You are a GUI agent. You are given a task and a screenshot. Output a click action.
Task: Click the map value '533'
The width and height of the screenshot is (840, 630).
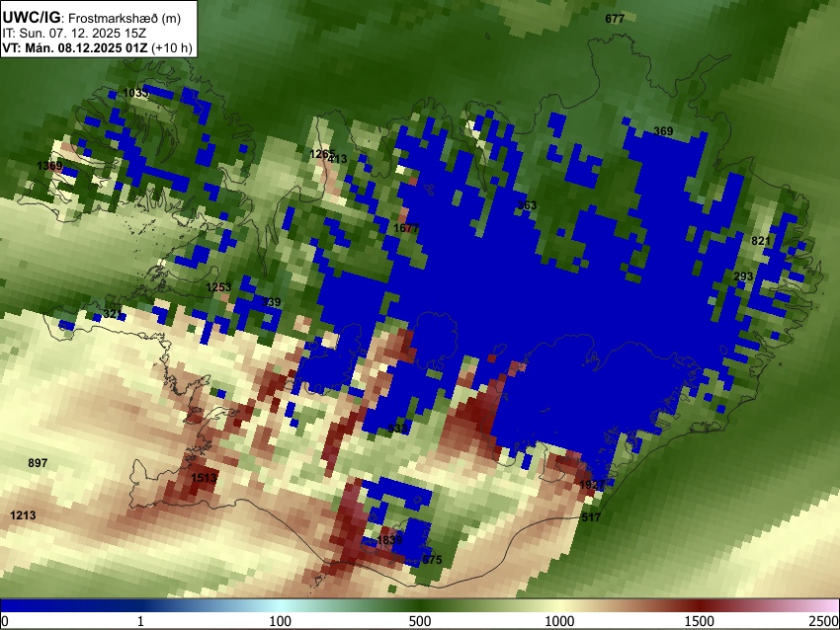[x=397, y=429]
